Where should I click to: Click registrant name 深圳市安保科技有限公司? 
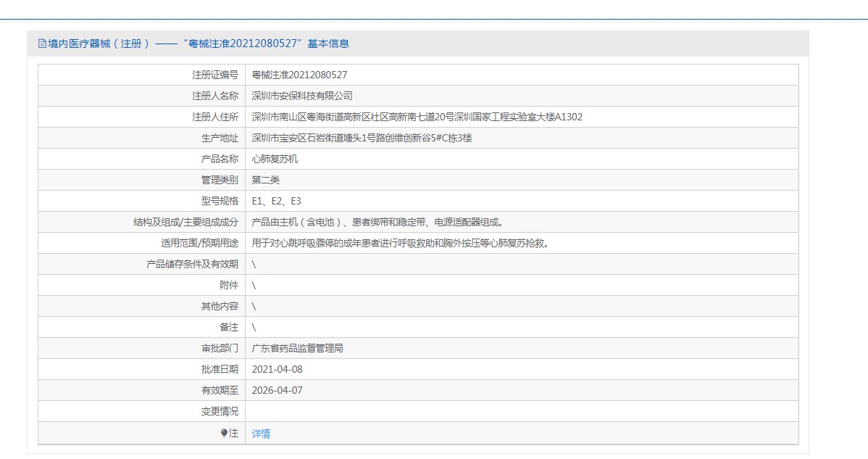coord(302,96)
